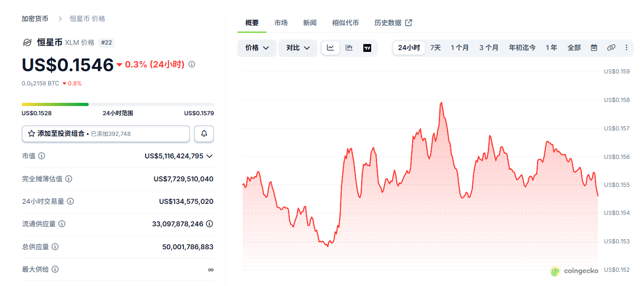
Task: Click y-axis label US$0.158
Action: [617, 100]
